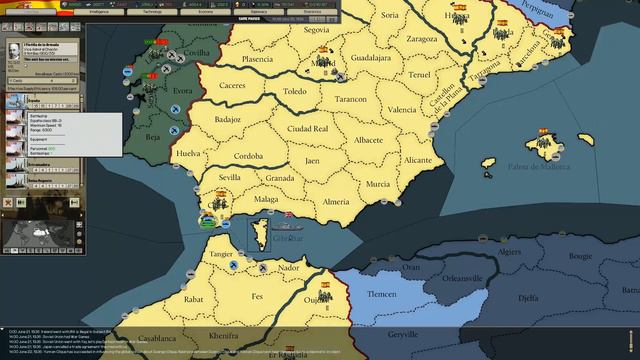Screen dimensions: 640x360
Task: Open the Statistics tab
Action: click(312, 12)
